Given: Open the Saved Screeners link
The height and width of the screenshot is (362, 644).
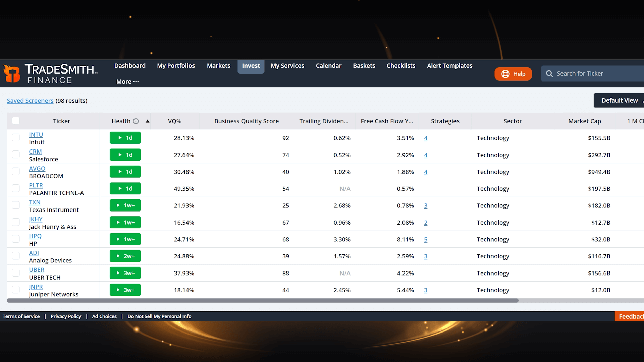Looking at the screenshot, I should 30,100.
